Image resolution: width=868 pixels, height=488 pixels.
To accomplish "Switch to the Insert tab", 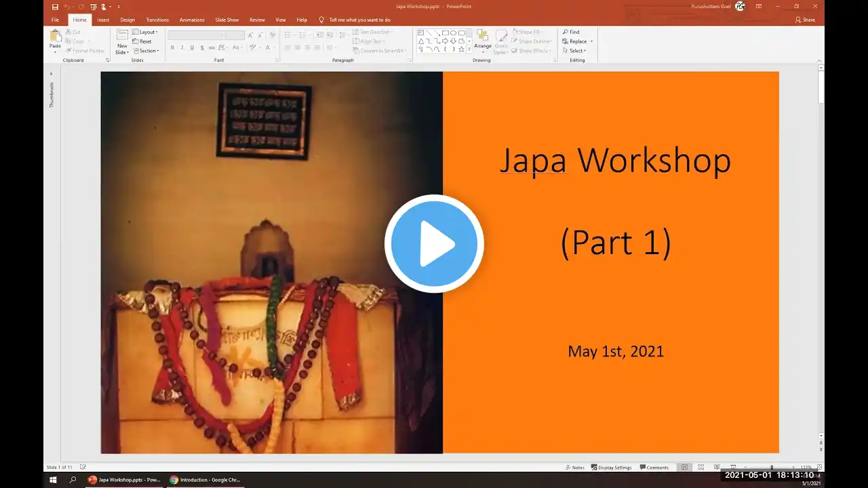I will 103,20.
